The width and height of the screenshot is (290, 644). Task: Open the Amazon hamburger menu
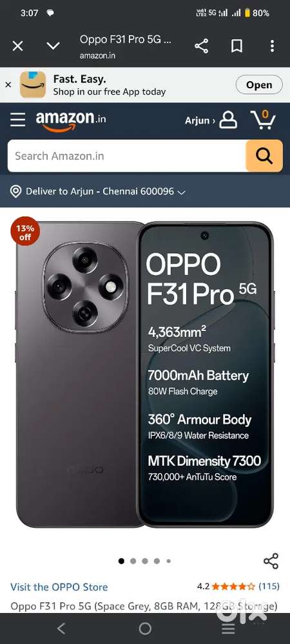pyautogui.click(x=17, y=120)
